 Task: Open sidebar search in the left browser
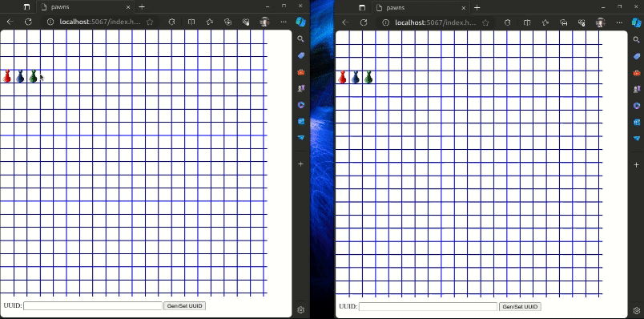click(x=300, y=39)
